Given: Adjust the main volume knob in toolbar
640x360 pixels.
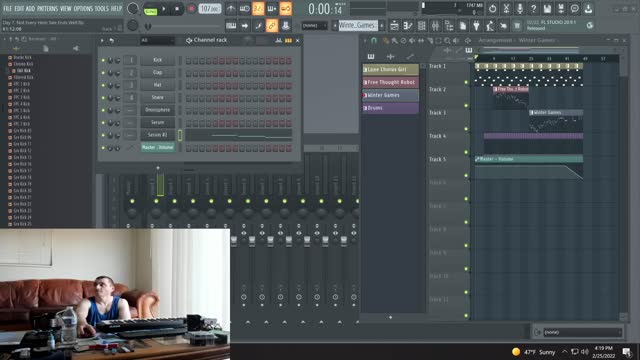Looking at the screenshot, I should 133,9.
